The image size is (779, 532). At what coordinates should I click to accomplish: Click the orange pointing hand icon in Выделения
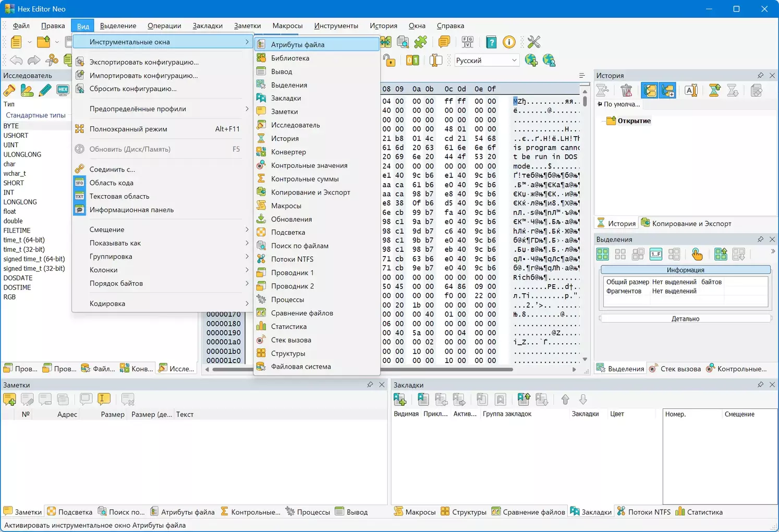point(697,255)
